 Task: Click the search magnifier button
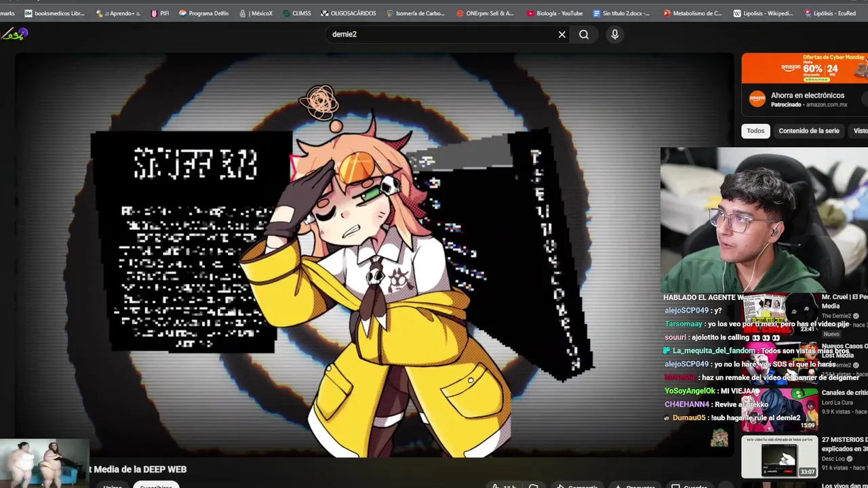coord(584,35)
